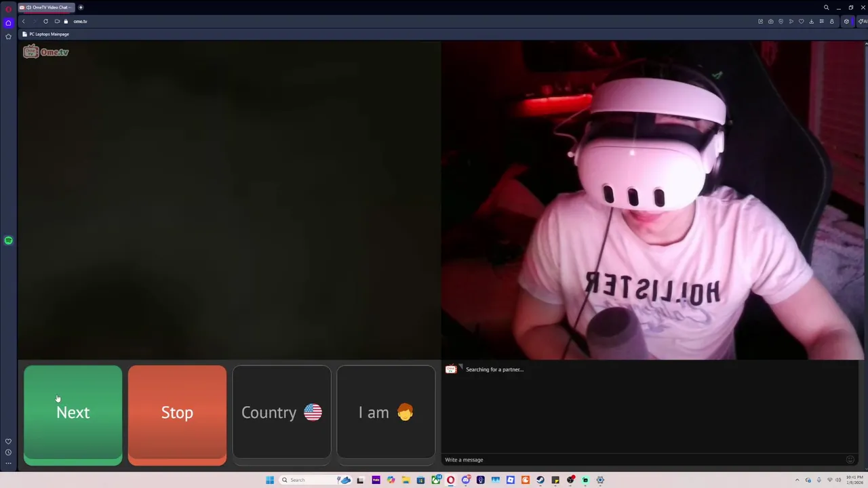Click the toolbar send flow icon
868x488 pixels.
791,21
